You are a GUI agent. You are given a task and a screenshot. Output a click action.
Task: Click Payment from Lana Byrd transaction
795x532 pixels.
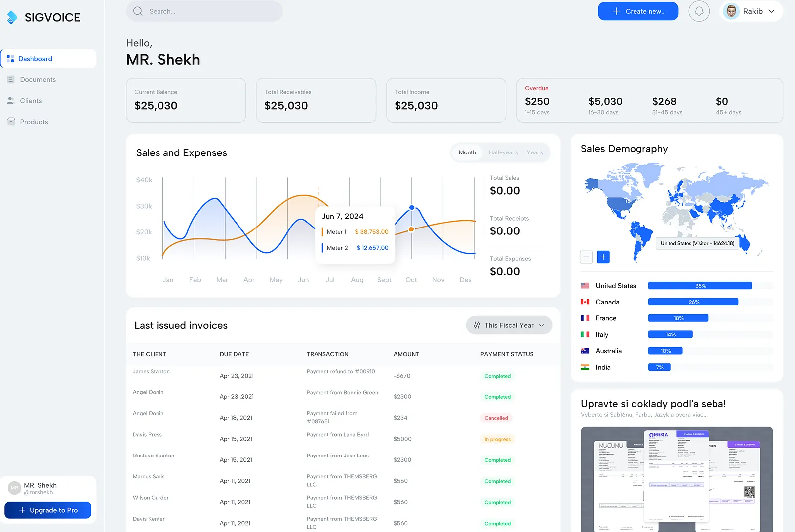click(x=337, y=435)
